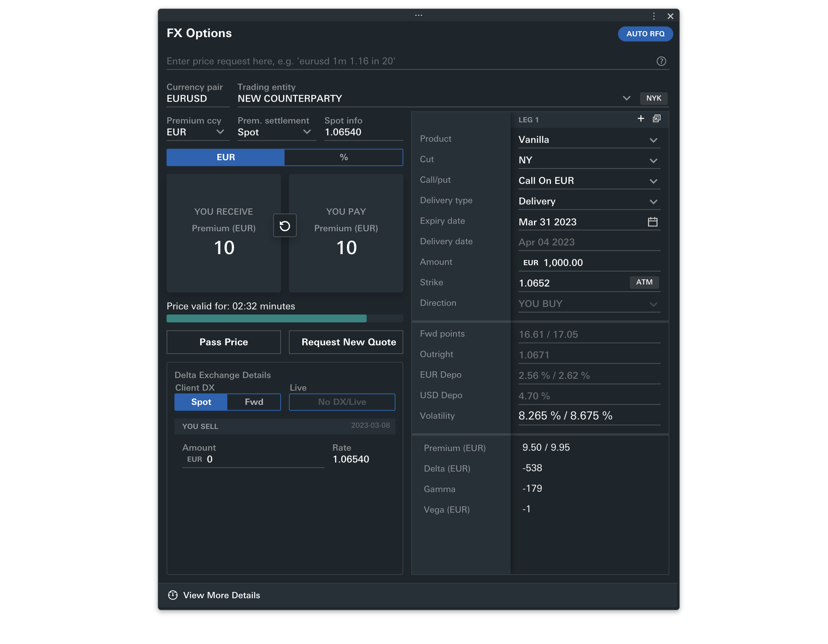
Task: Add a new leg with the plus icon
Action: point(640,118)
